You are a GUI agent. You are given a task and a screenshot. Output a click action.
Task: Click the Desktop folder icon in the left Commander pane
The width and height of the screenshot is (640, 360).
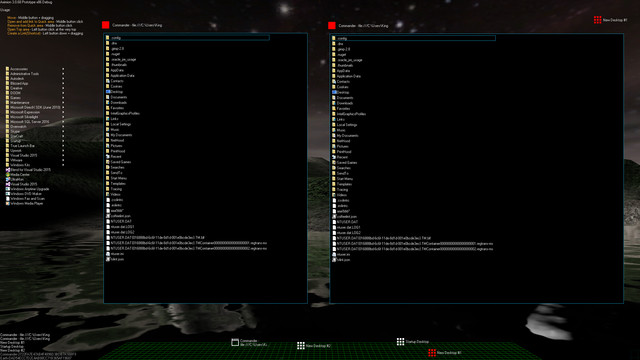108,92
